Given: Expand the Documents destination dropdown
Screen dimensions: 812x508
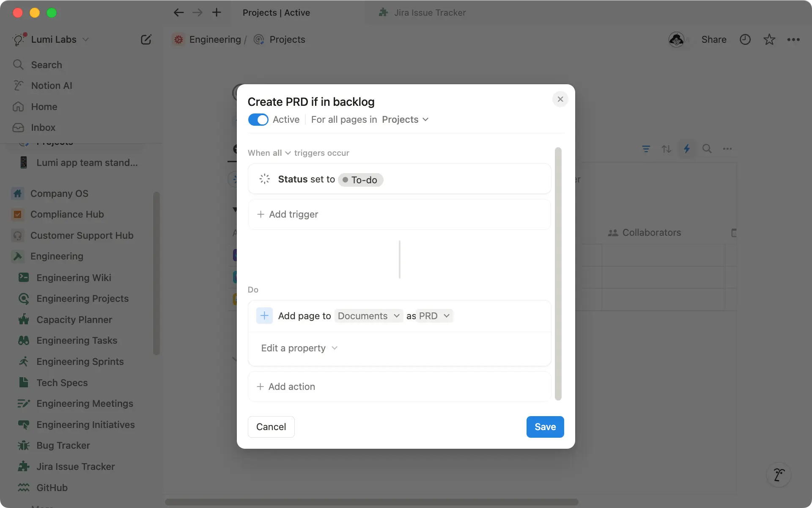Looking at the screenshot, I should 368,315.
